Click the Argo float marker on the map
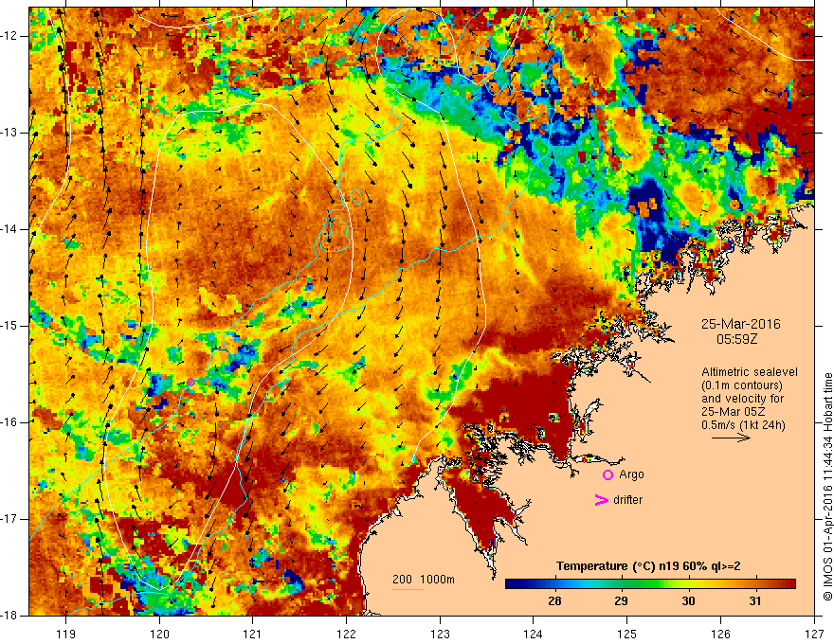Viewport: 834px width, 644px height. (190, 382)
